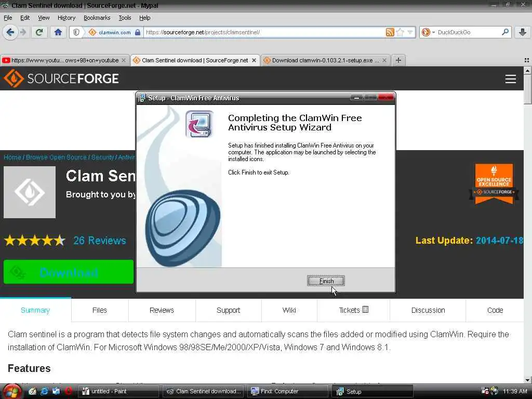The height and width of the screenshot is (399, 532).
Task: Click Clam Sentinel download taskbar button
Action: pos(203,391)
